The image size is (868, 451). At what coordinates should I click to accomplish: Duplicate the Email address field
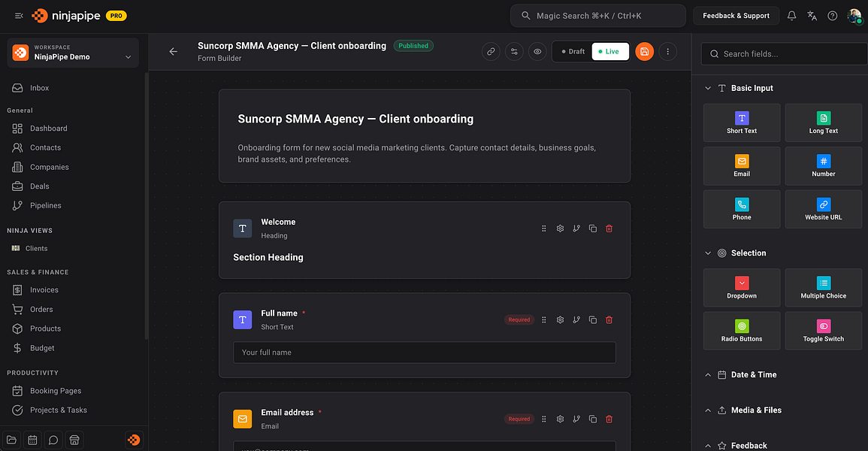click(x=593, y=419)
